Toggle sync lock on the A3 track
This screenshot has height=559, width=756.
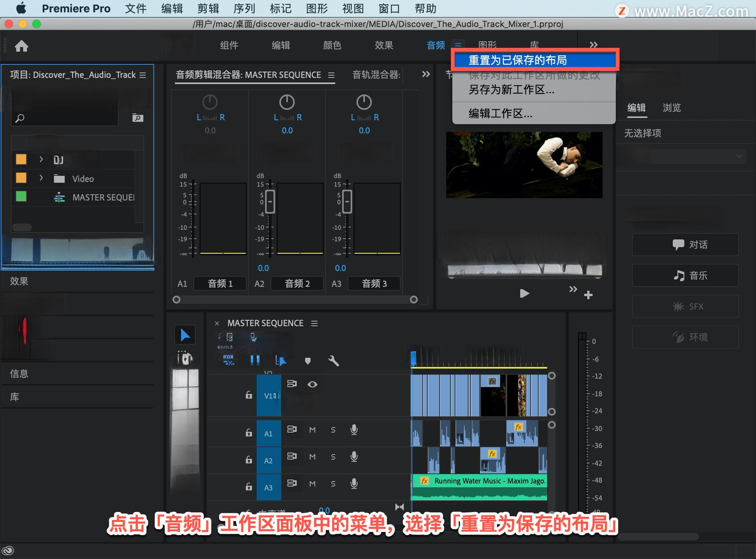[x=292, y=483]
